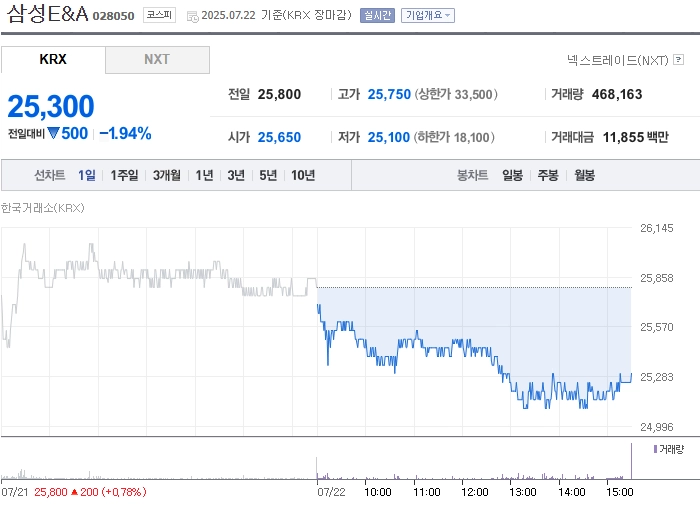Select the 1년 line chart period
Viewport: 700px width, 505px height.
204,175
